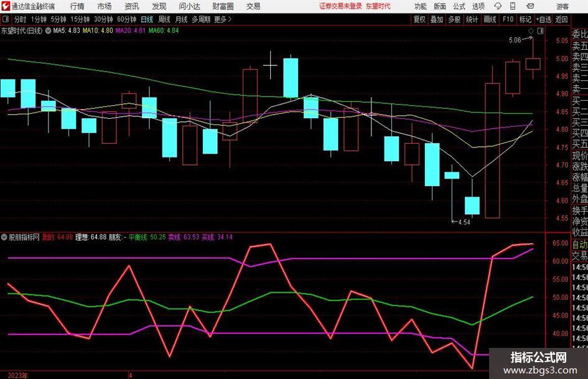
Task: Toggle the left panel icon beside 分时
Action: click(5, 19)
